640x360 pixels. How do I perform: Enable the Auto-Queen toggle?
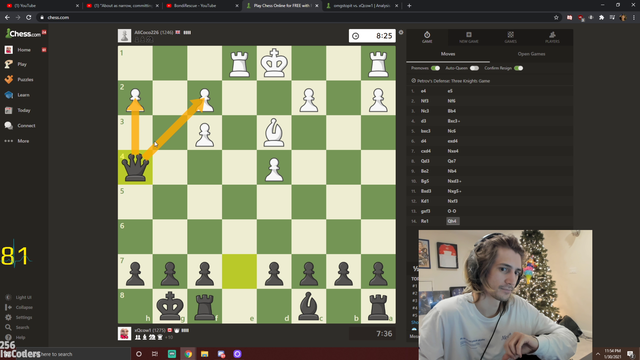pyautogui.click(x=474, y=68)
